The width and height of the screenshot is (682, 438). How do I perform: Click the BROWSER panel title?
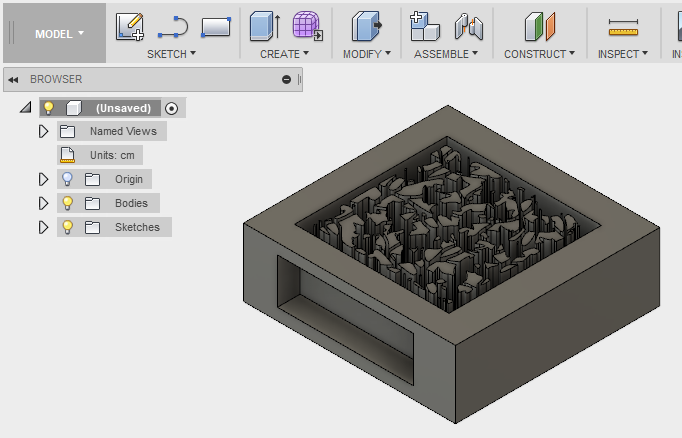click(x=56, y=79)
